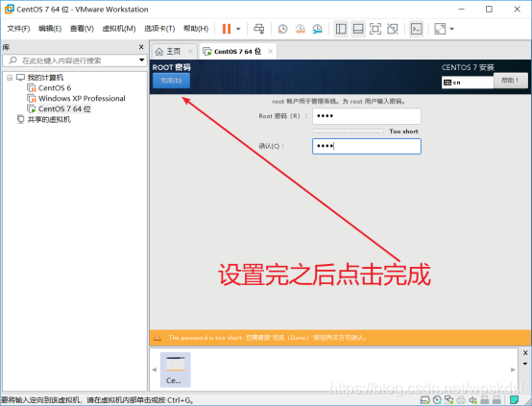Viewport: 532px width, 406px height.
Task: Open the 编辑(E) menu
Action: pyautogui.click(x=50, y=29)
